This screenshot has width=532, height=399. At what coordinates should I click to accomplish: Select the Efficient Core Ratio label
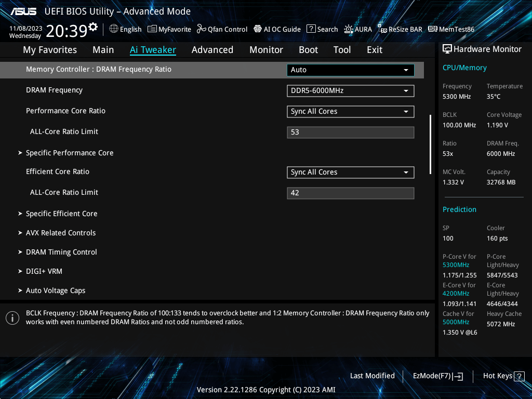[58, 171]
